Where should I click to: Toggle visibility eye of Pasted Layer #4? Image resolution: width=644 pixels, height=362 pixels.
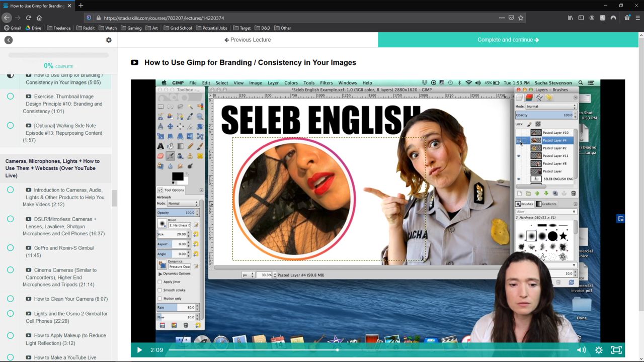(519, 140)
